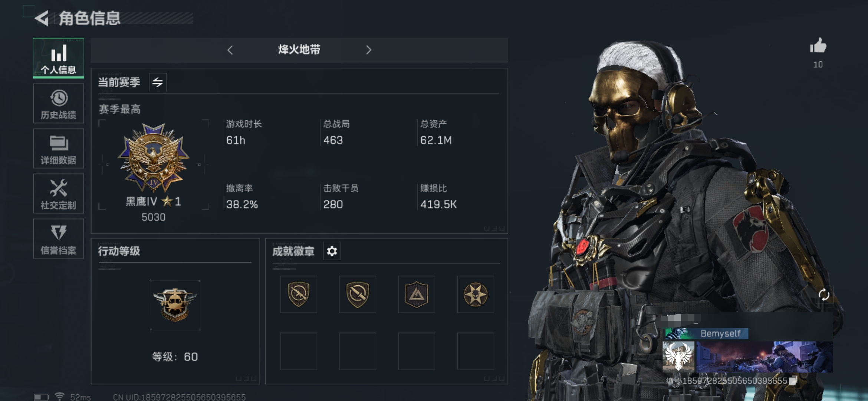Click the helicopter operation level emblem
Screen dimensions: 868x401
click(175, 305)
